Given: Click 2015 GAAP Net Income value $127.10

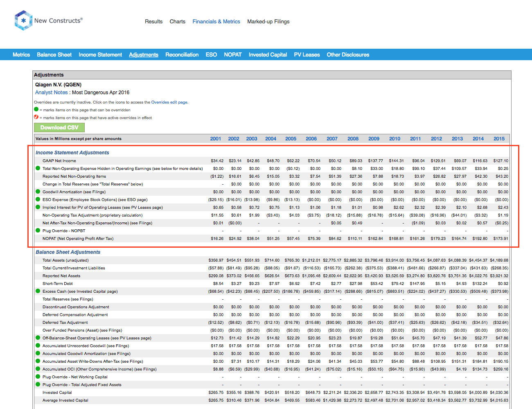Looking at the screenshot, I should [501, 161].
